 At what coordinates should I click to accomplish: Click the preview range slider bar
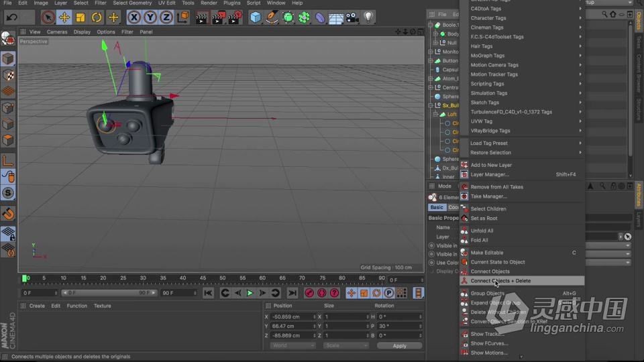tap(109, 293)
